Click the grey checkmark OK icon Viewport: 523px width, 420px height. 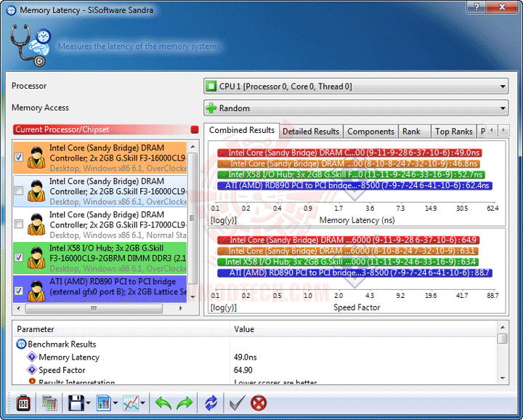click(238, 403)
